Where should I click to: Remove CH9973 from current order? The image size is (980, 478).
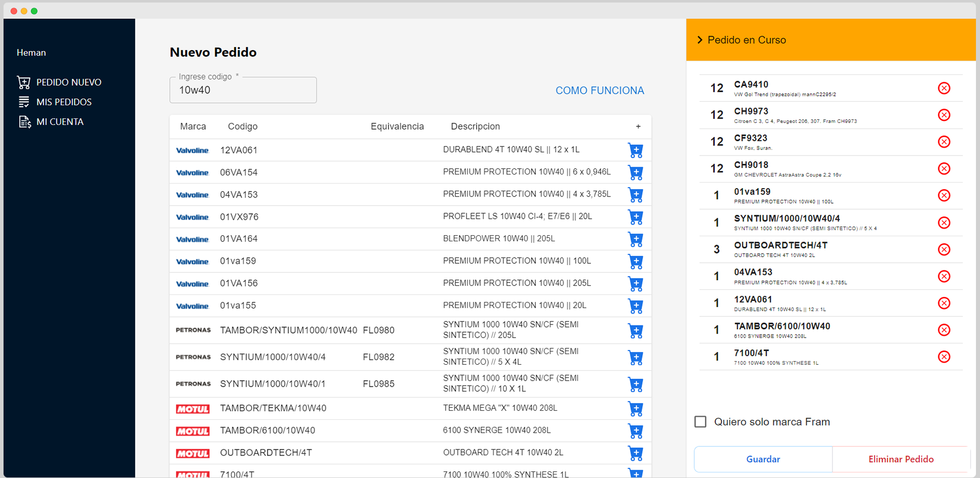pos(944,115)
